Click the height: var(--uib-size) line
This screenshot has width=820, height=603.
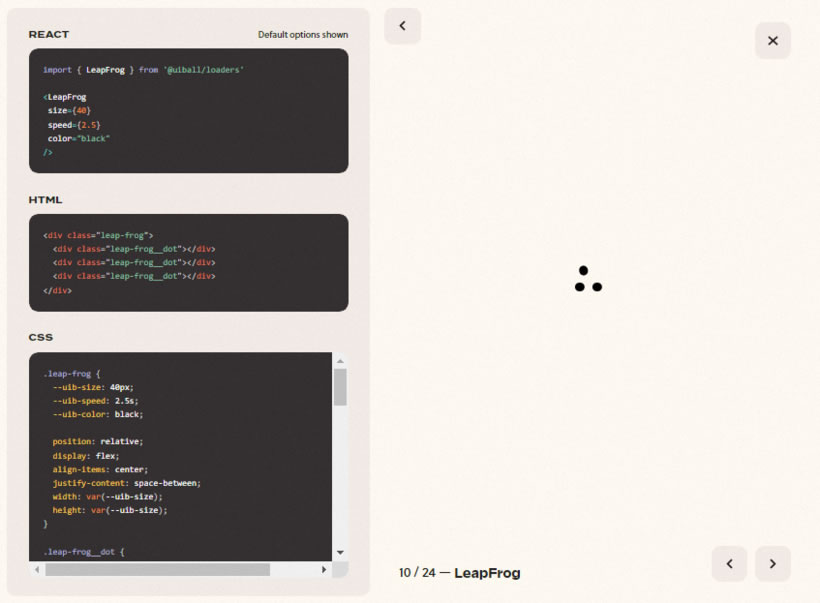(110, 510)
